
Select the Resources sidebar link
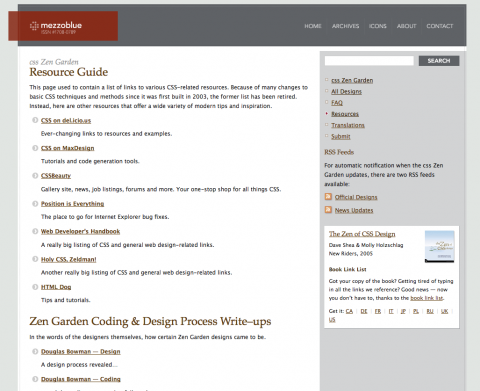(345, 114)
